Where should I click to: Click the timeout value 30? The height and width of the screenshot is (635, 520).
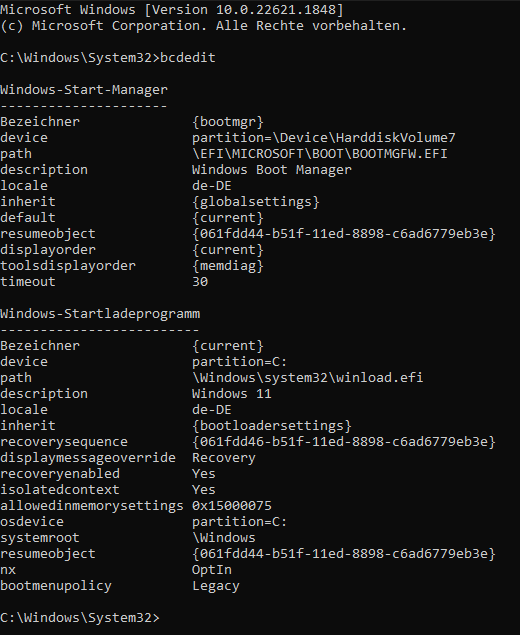coord(200,281)
